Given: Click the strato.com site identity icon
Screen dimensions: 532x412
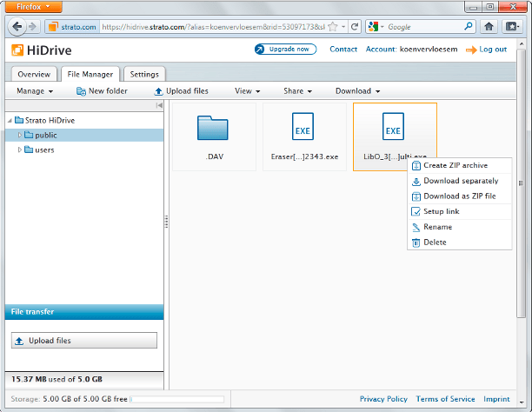Looking at the screenshot, I should (53, 26).
